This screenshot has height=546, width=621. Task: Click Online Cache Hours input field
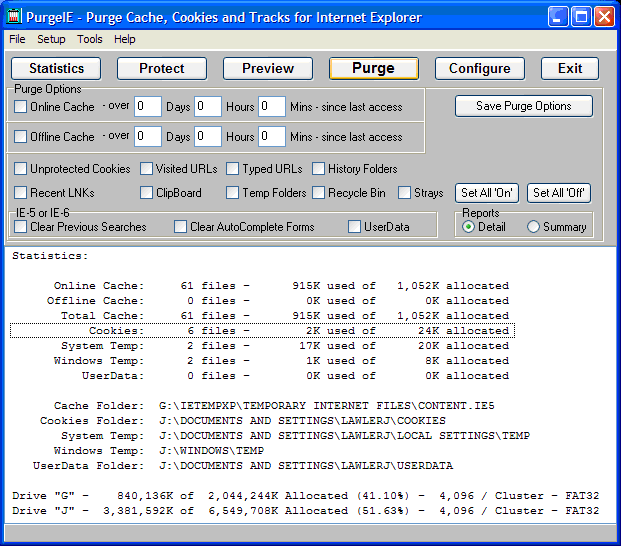[208, 107]
